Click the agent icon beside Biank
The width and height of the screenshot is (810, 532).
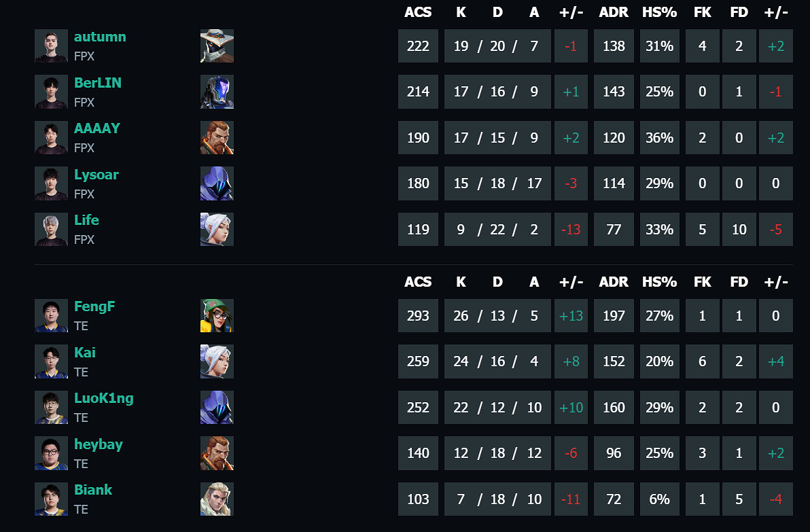pos(217,499)
